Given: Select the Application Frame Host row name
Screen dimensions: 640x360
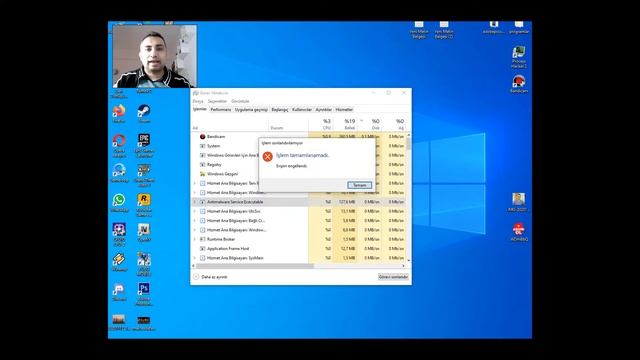Looking at the screenshot, I should (228, 249).
